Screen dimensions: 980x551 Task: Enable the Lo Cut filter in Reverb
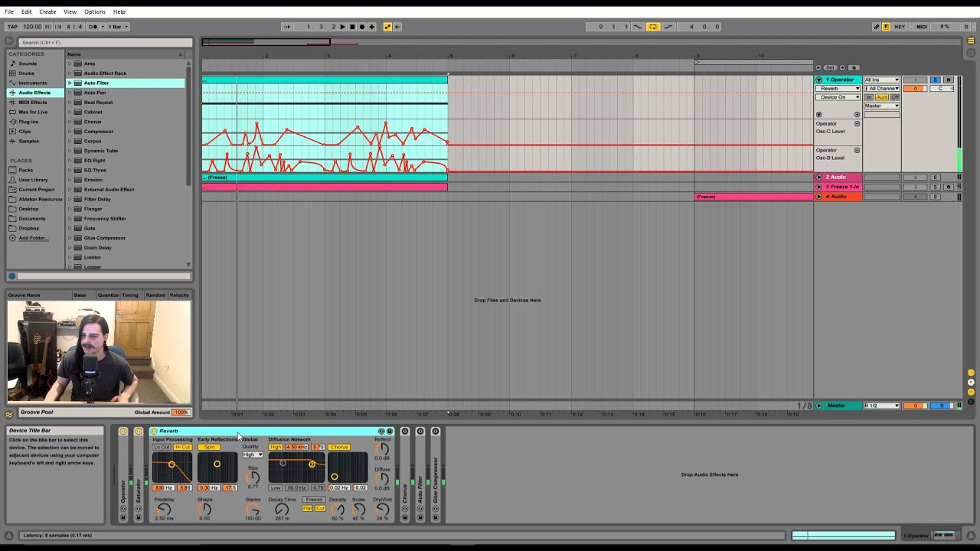tap(162, 447)
